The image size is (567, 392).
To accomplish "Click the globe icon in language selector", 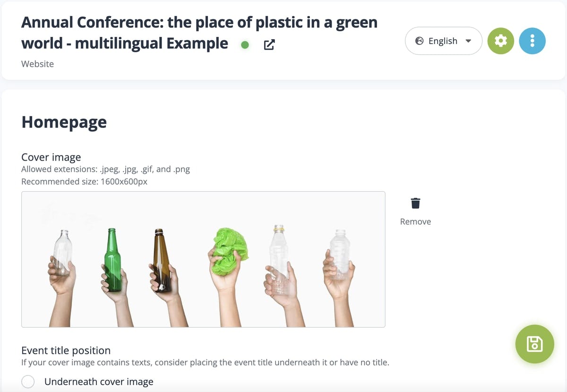I will click(419, 41).
